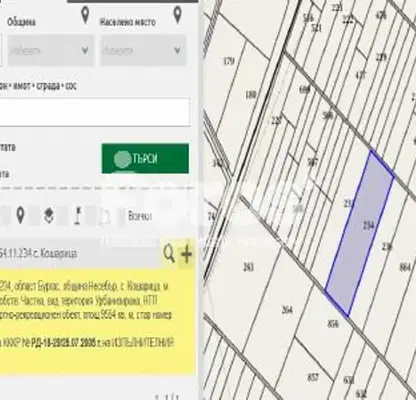The width and height of the screenshot is (416, 400).
Task: Click the green ТЪРСИ search button
Action: 145,158
